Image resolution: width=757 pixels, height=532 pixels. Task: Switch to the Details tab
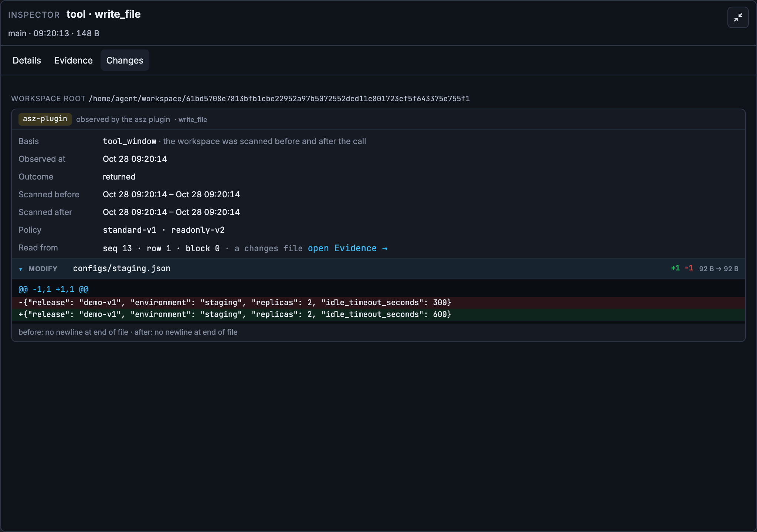[27, 61]
